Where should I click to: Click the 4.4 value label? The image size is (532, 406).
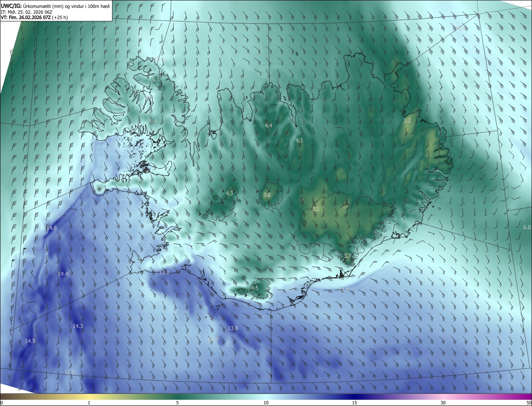[x=268, y=125]
